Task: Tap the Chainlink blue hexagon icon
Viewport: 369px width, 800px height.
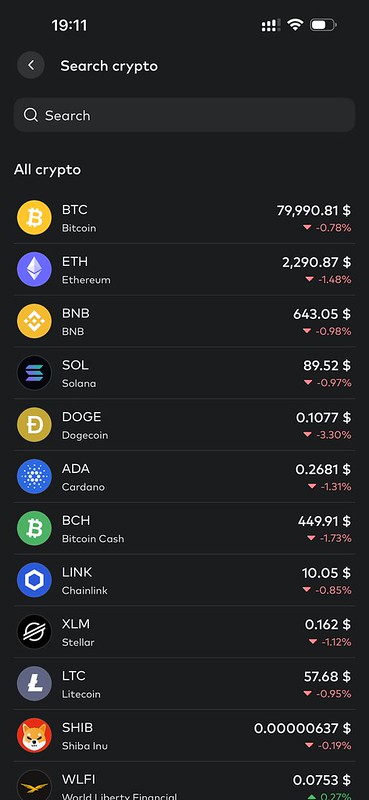Action: coord(34,580)
